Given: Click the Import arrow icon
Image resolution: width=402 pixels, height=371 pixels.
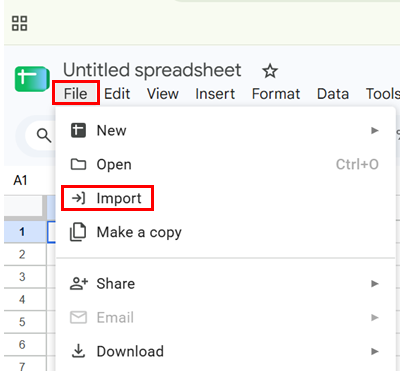Looking at the screenshot, I should [x=78, y=198].
